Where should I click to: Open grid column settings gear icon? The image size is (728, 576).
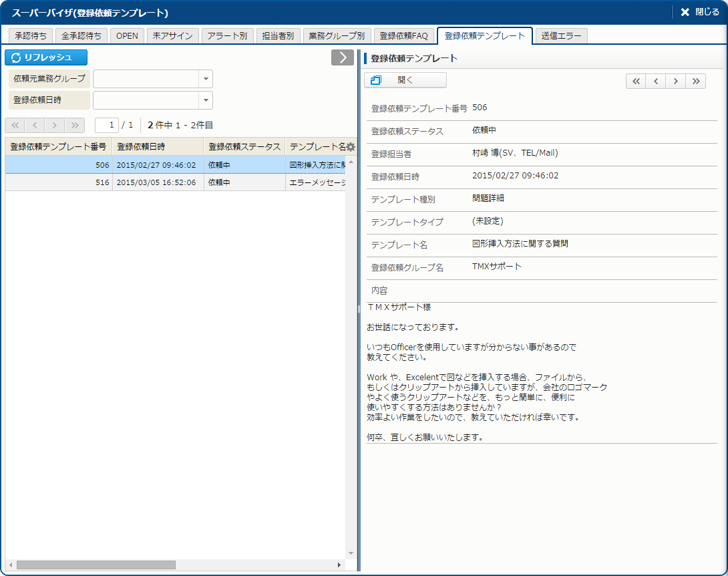tap(351, 147)
